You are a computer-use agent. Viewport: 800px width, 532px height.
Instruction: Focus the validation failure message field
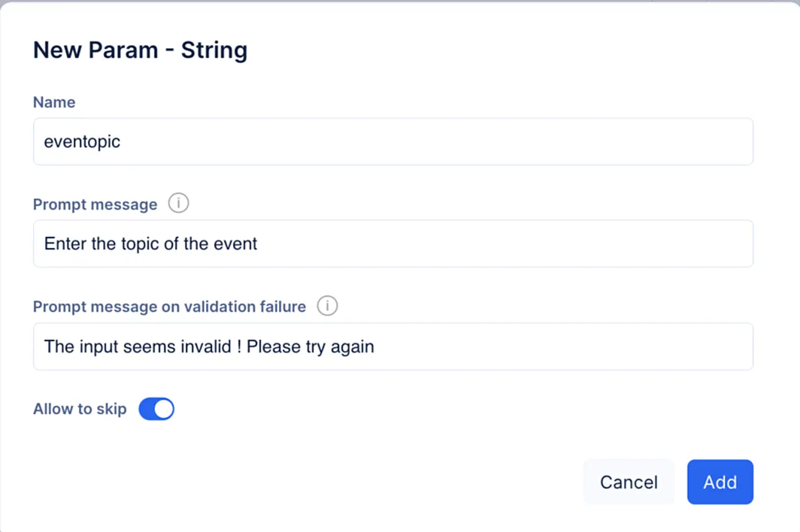[x=392, y=346]
